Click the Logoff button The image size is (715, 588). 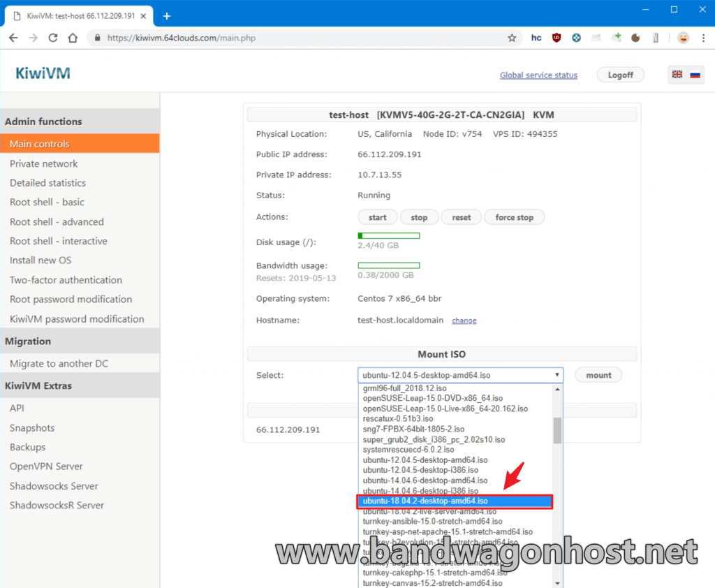tap(620, 75)
